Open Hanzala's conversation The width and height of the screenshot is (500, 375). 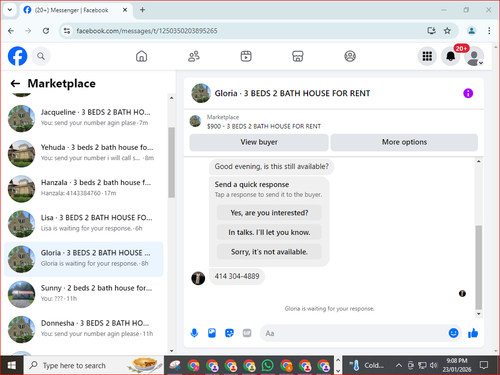click(x=84, y=189)
